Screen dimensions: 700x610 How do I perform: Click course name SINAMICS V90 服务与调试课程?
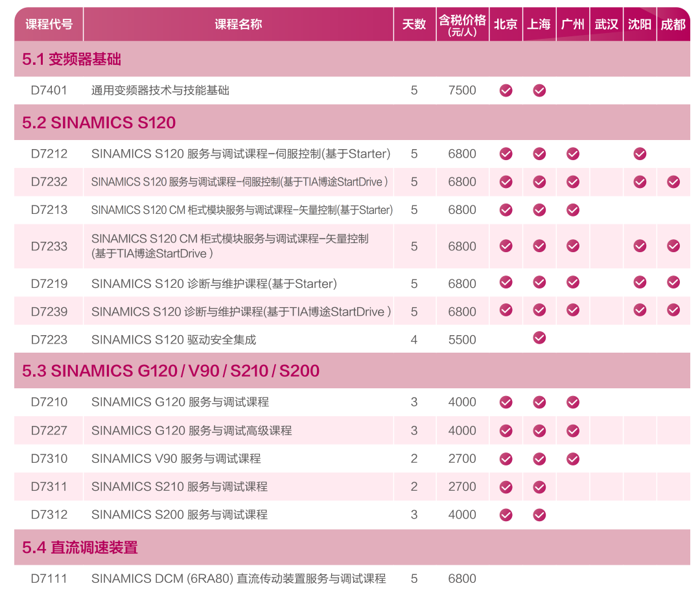[x=176, y=458]
